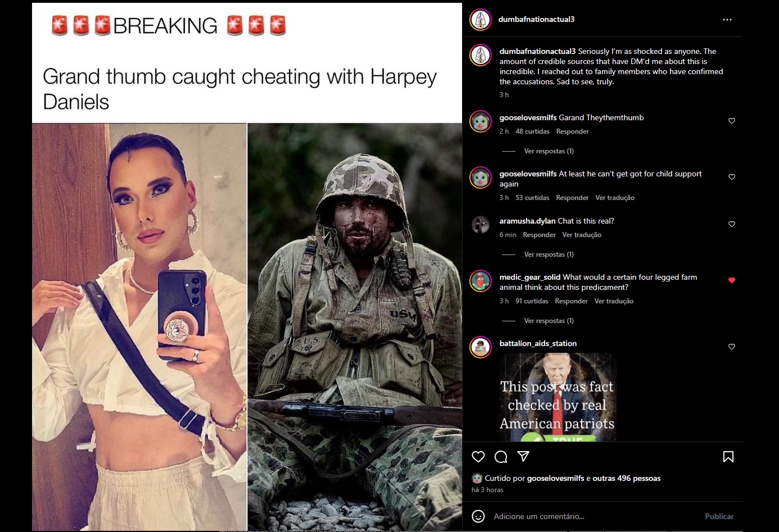The image size is (779, 532).
Task: Open the fact checked meme thumbnail
Action: point(558,397)
